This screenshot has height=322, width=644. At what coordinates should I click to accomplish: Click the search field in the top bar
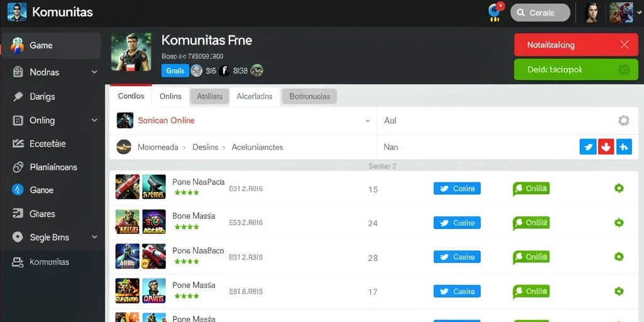(540, 13)
